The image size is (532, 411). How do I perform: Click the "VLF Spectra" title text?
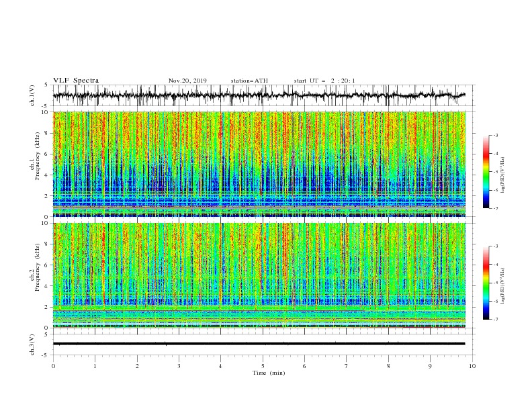click(76, 81)
